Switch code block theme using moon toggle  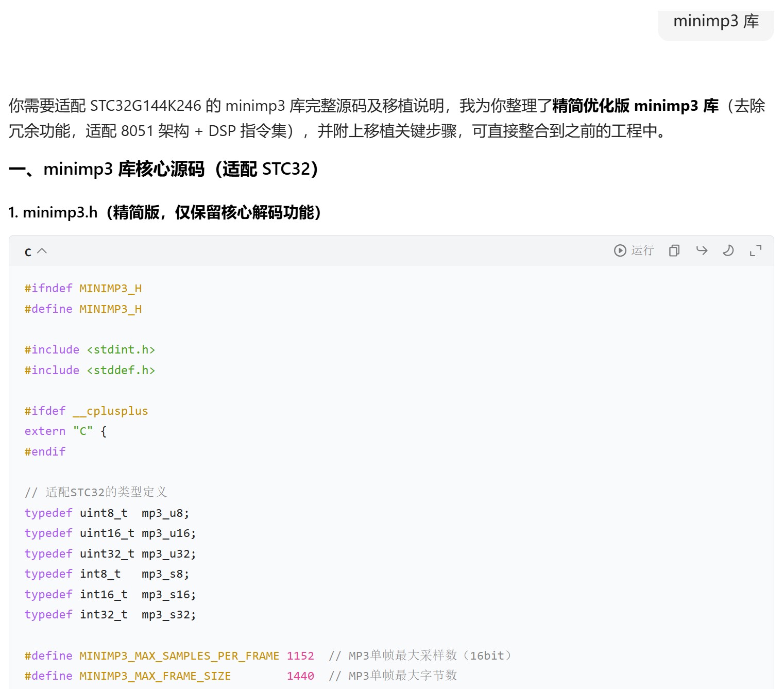pyautogui.click(x=728, y=251)
